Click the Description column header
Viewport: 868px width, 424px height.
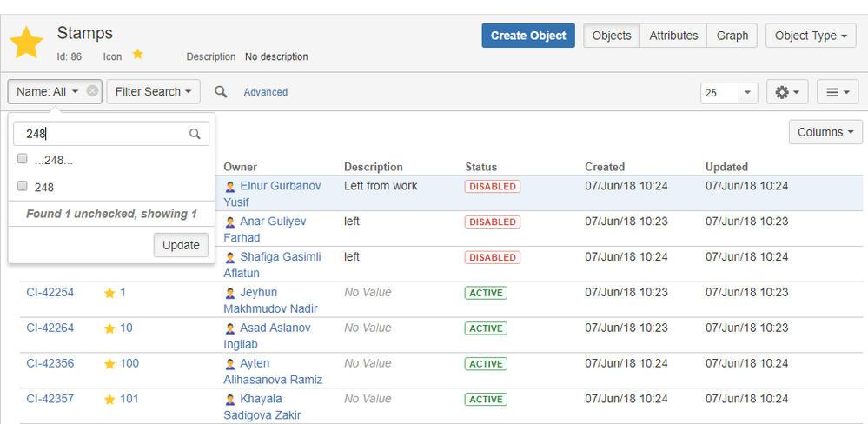374,167
